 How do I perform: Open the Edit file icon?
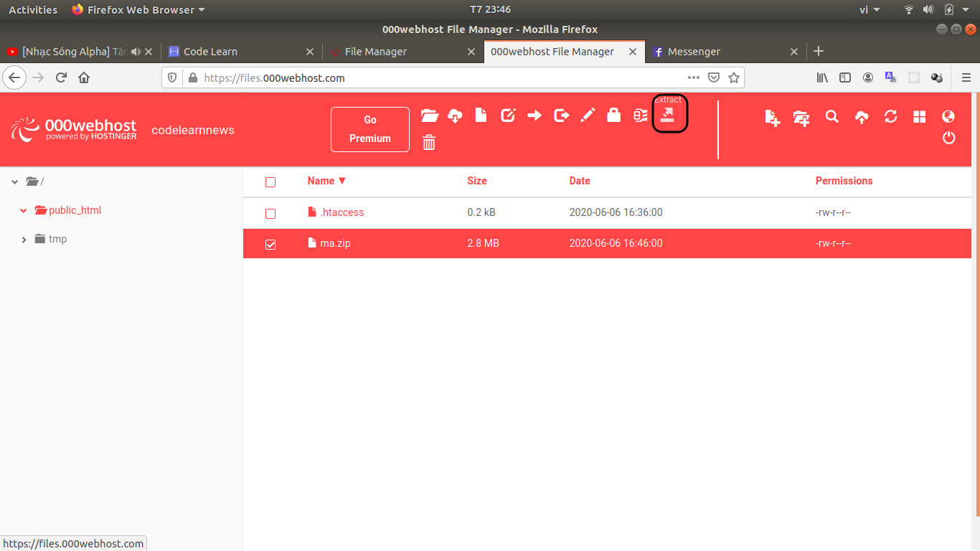tap(508, 116)
